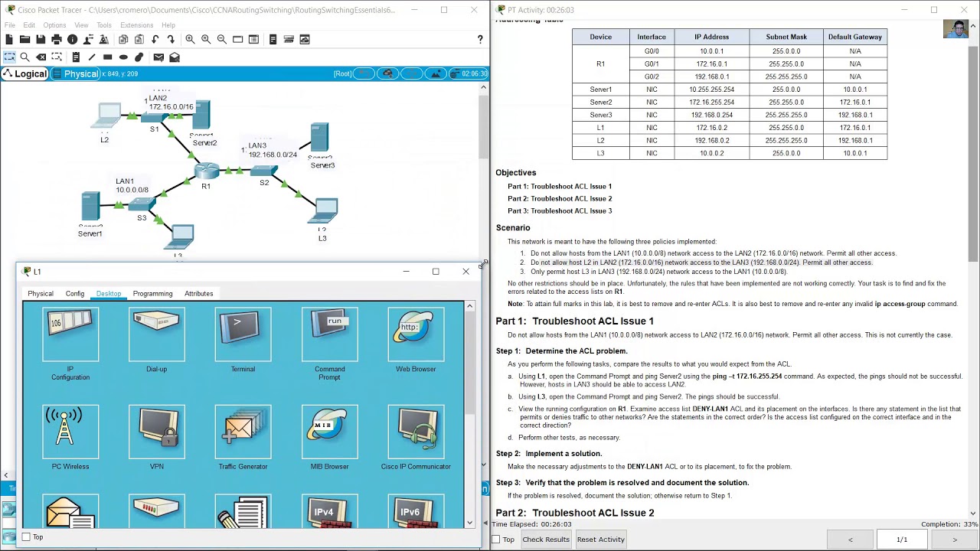Click the 'Part 2: Troubleshoot ACL Issue 2' objective

(560, 198)
